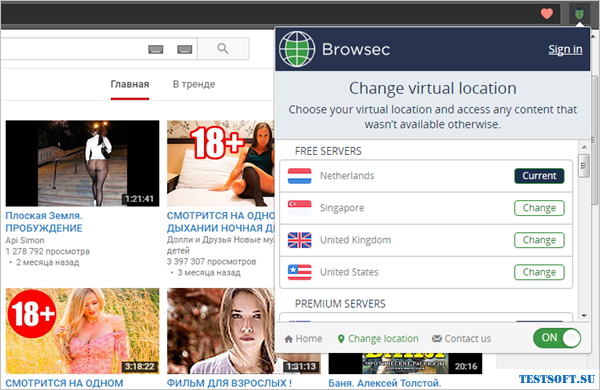
Task: Click the server list scroll up arrow
Action: click(584, 147)
